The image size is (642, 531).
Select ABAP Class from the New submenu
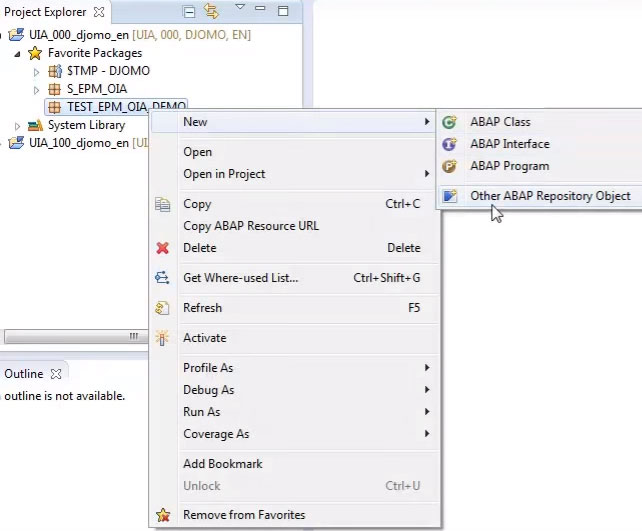[500, 122]
